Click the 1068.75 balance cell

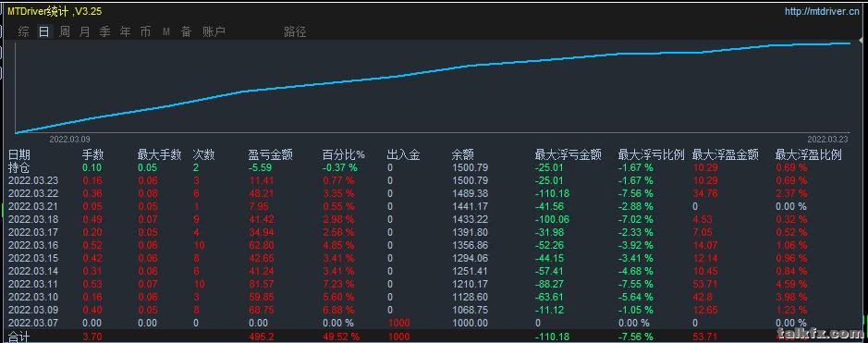click(470, 311)
